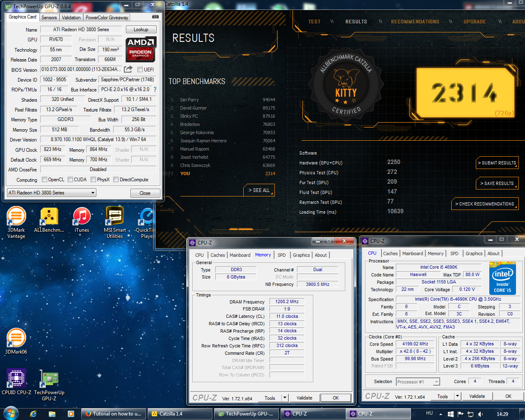Switch to Catzilla 1.4 taskbar button
The width and height of the screenshot is (525, 420).
point(180,414)
